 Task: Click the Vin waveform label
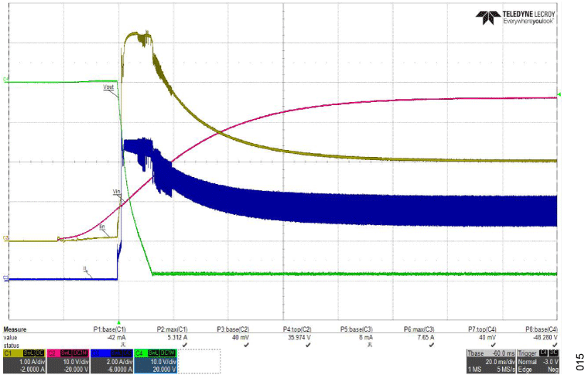[117, 192]
